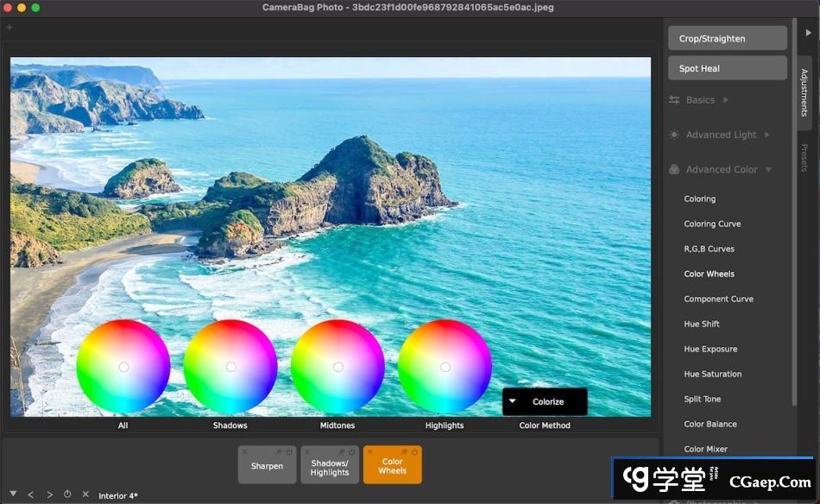
Task: Toggle all adjustments power icon in bottom bar
Action: click(67, 495)
